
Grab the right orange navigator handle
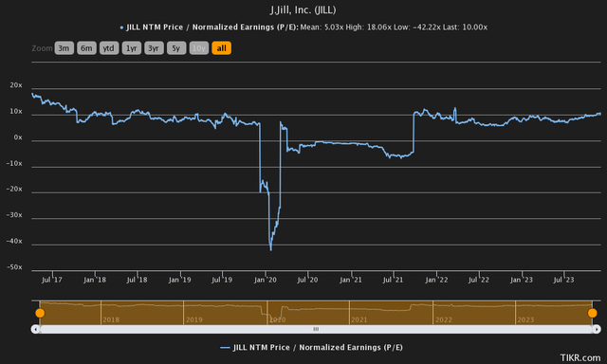click(x=592, y=313)
